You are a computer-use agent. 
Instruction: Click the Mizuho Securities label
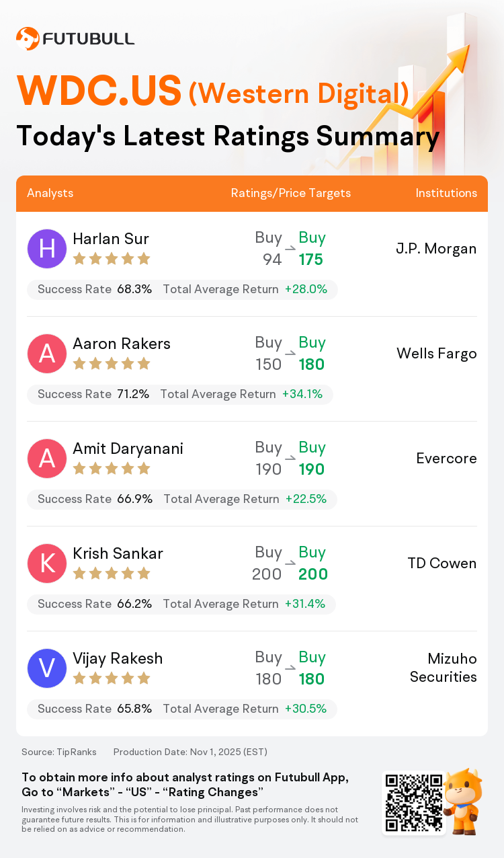tap(444, 668)
